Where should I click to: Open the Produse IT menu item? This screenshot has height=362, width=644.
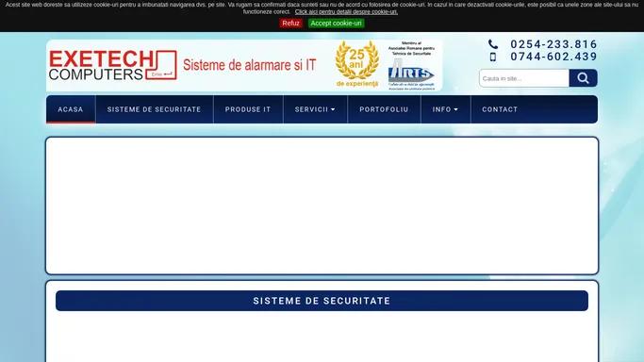[x=248, y=109]
